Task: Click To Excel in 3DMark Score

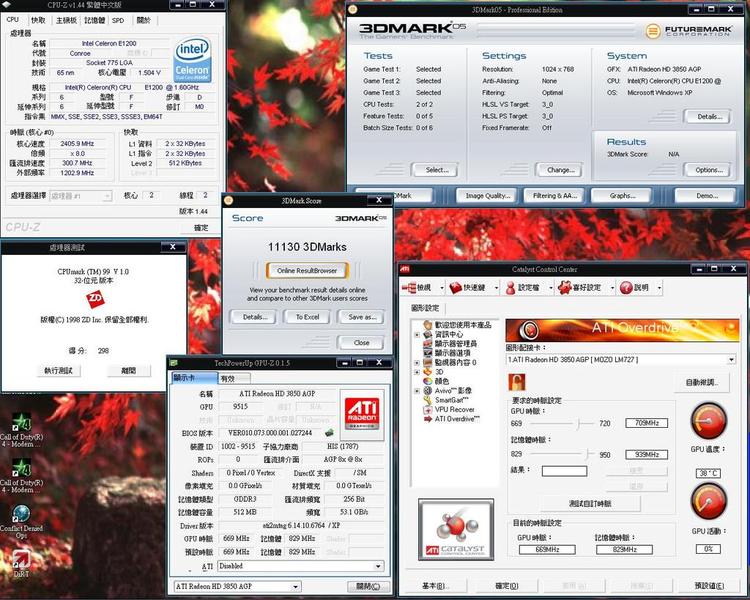Action: click(307, 317)
